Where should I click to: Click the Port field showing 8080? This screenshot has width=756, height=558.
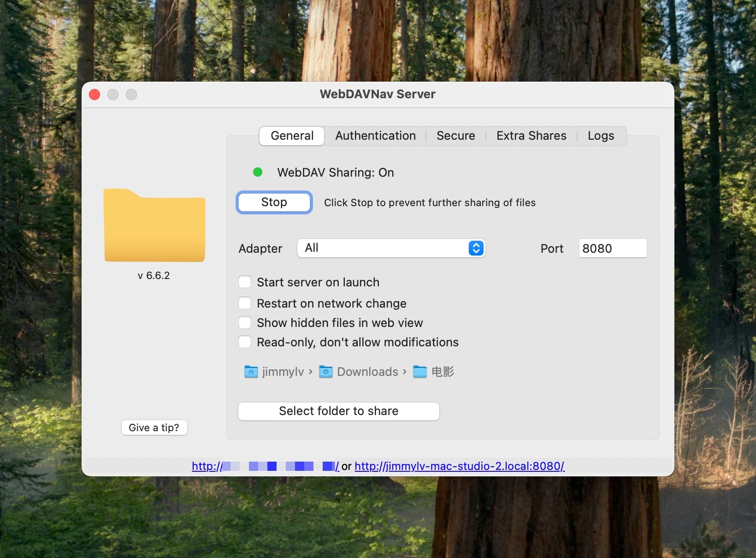coord(613,248)
